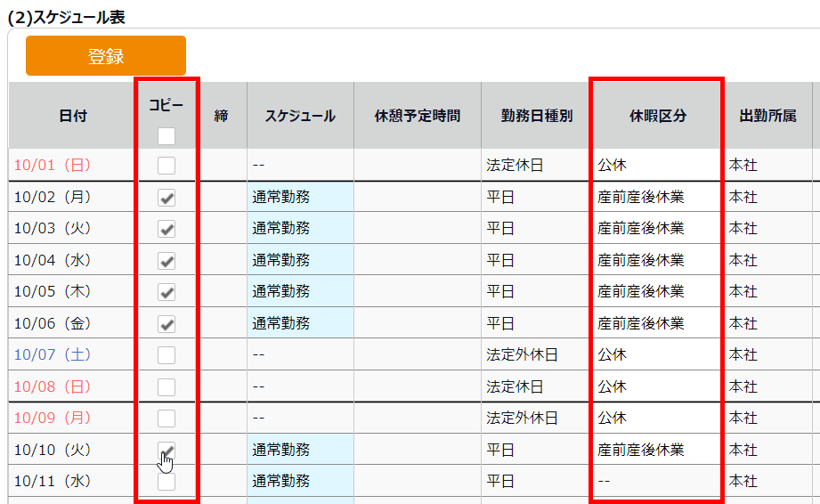Image resolution: width=820 pixels, height=504 pixels.
Task: Toggle the copy checkbox for 10/10 (火)
Action: [x=166, y=450]
